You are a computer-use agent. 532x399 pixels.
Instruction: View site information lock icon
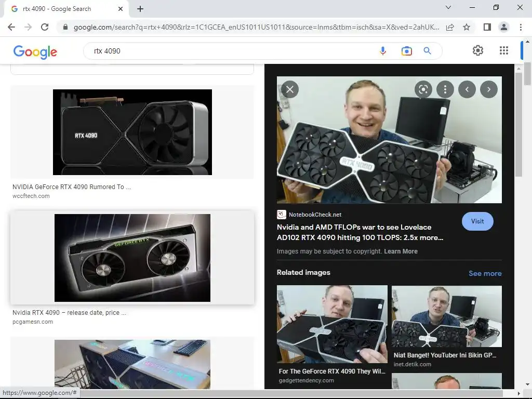[65, 27]
